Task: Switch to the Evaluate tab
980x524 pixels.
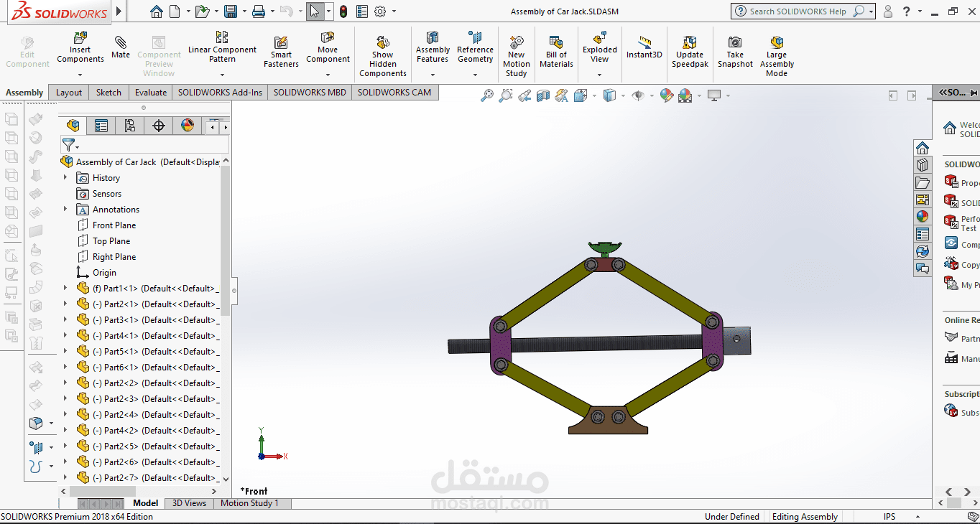Action: tap(151, 92)
